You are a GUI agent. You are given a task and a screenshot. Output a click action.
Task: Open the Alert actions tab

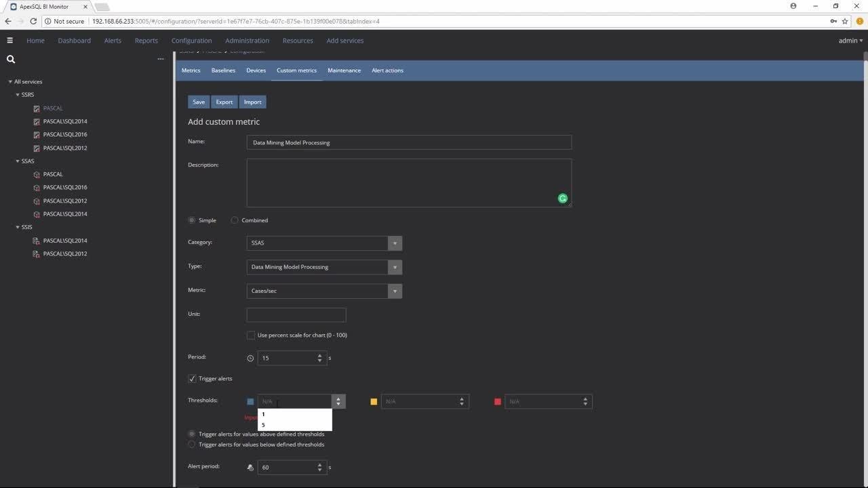tap(387, 70)
